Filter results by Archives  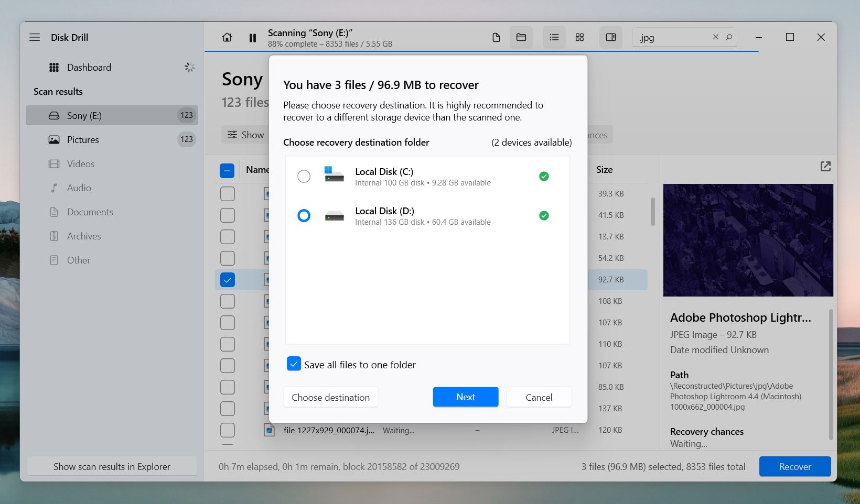point(112,236)
